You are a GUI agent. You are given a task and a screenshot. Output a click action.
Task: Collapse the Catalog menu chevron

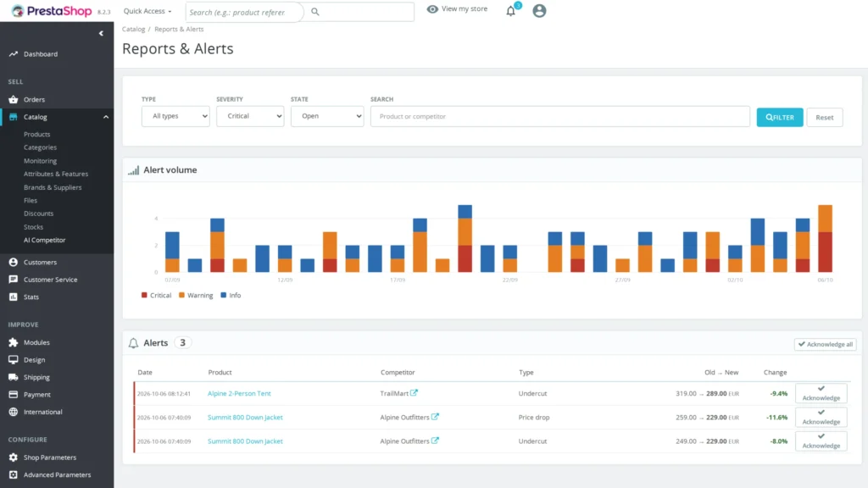tap(106, 117)
